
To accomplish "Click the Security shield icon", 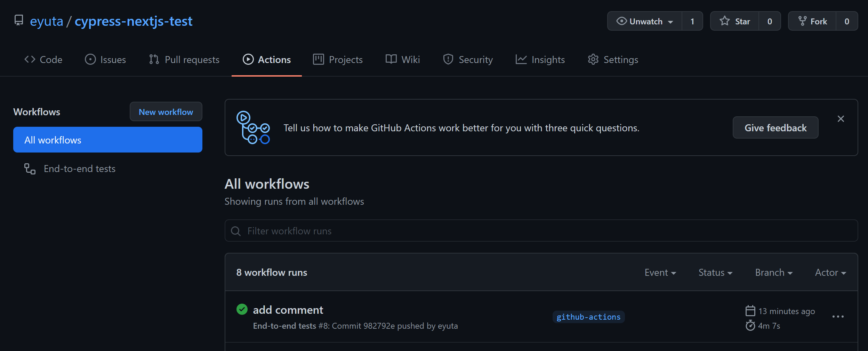I will [448, 59].
